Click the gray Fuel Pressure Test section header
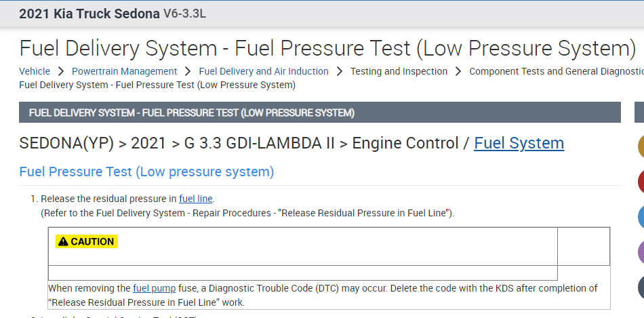The height and width of the screenshot is (318, 644). (x=192, y=113)
